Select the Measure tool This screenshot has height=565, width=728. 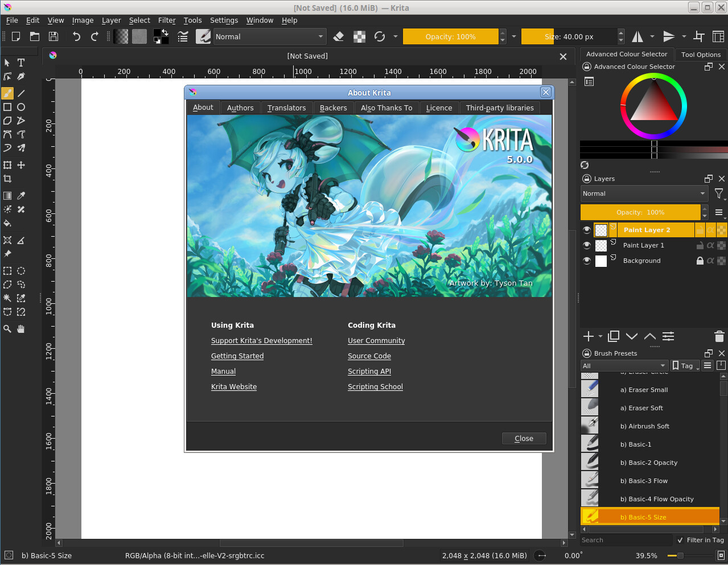point(21,240)
